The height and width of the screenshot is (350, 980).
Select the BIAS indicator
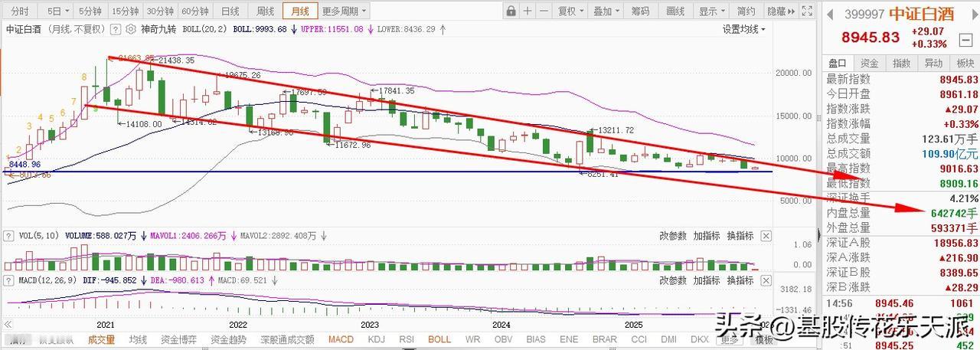coord(536,339)
